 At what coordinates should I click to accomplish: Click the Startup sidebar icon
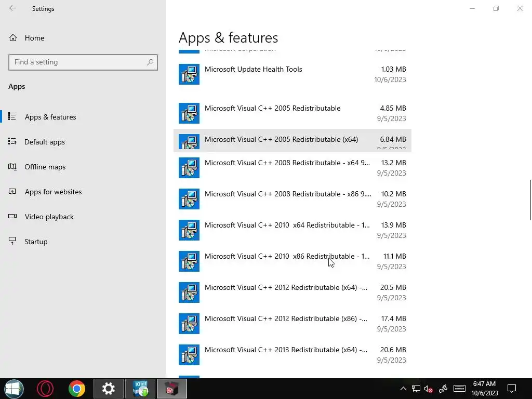click(12, 241)
